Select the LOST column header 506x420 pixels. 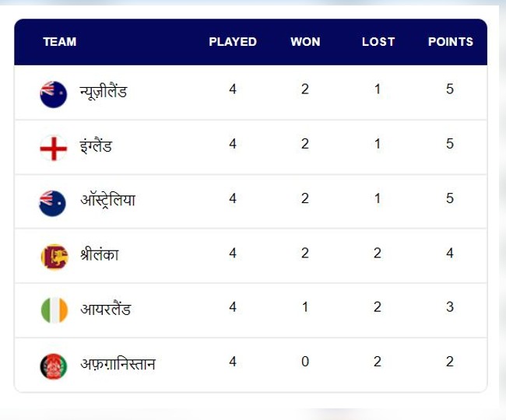pyautogui.click(x=378, y=42)
